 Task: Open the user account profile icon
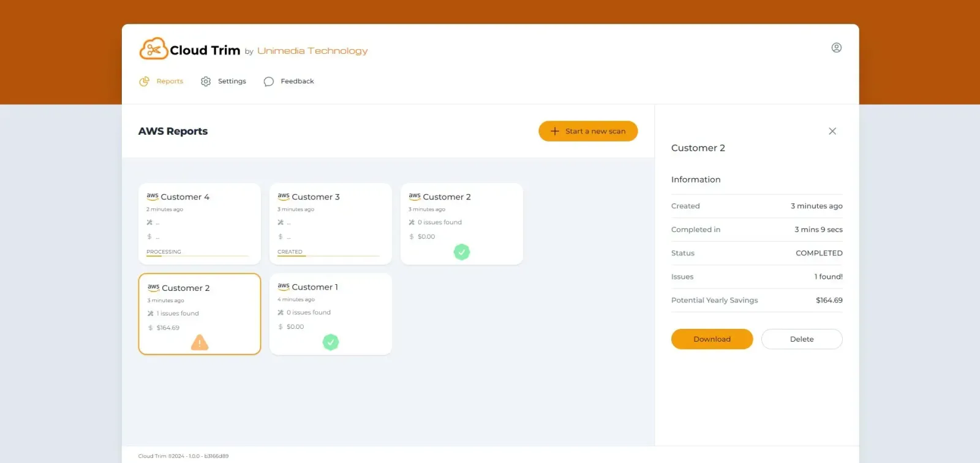(836, 48)
